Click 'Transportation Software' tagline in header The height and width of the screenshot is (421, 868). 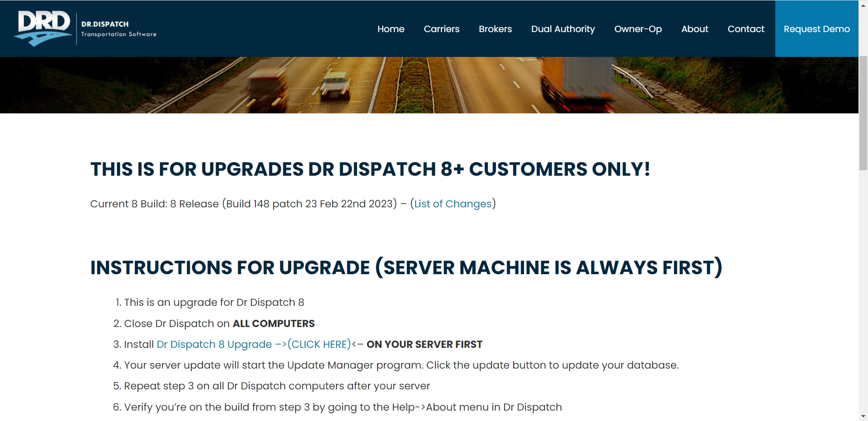point(119,34)
